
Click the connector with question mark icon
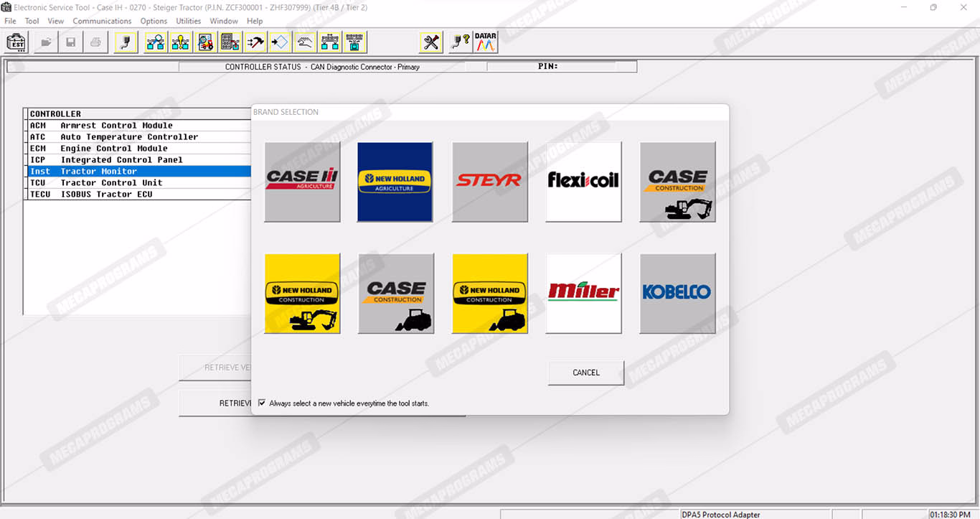coord(460,42)
